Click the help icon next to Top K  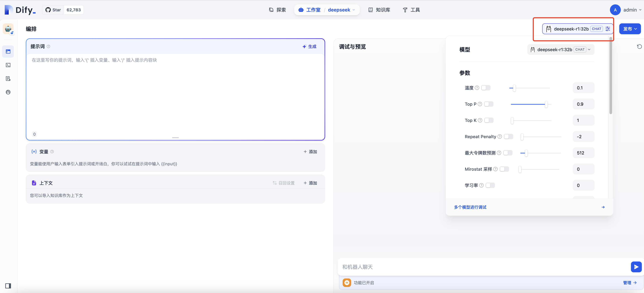480,120
